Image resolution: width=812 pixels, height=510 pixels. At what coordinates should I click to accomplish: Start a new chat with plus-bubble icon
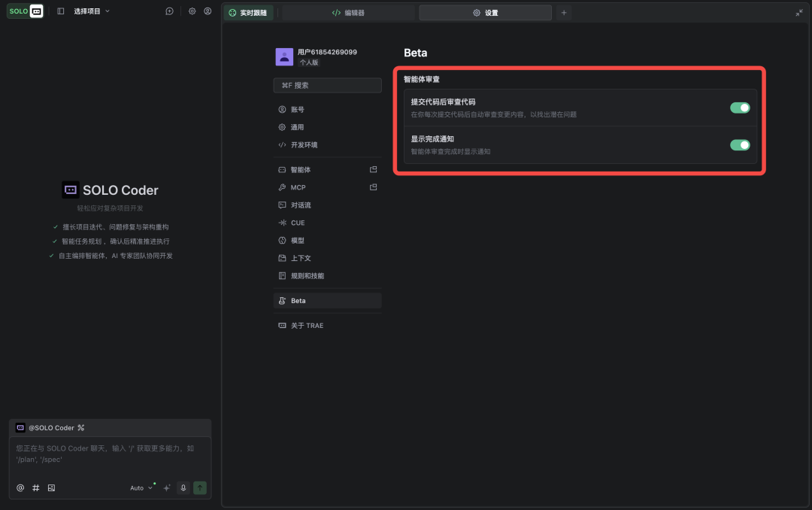(169, 11)
